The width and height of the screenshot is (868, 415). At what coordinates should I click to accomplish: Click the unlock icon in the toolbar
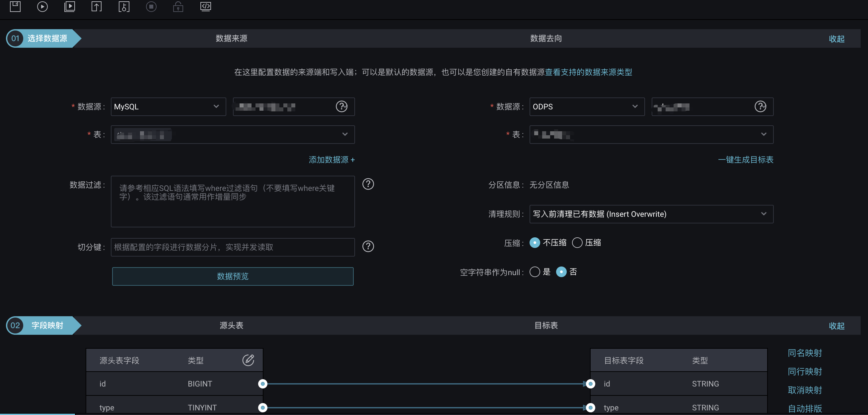click(x=178, y=7)
